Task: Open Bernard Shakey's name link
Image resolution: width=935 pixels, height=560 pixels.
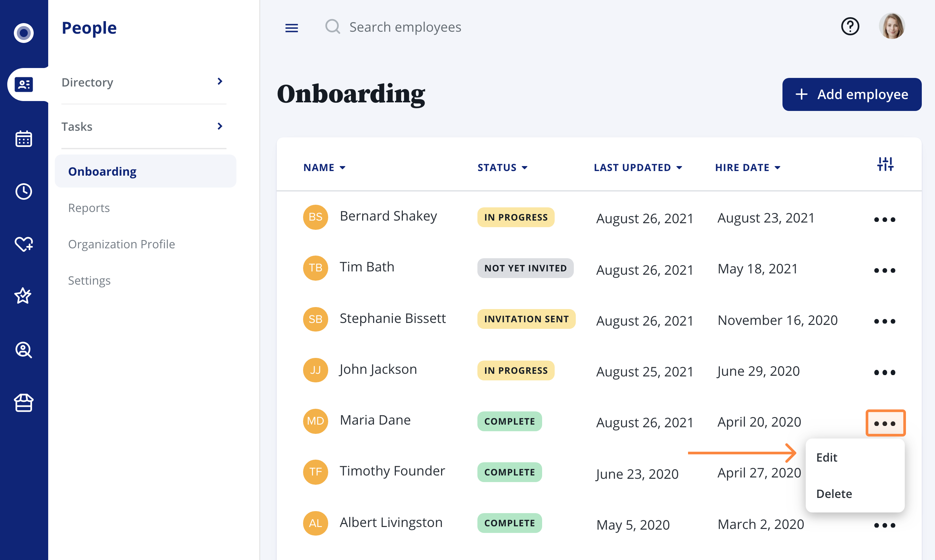Action: pos(388,216)
